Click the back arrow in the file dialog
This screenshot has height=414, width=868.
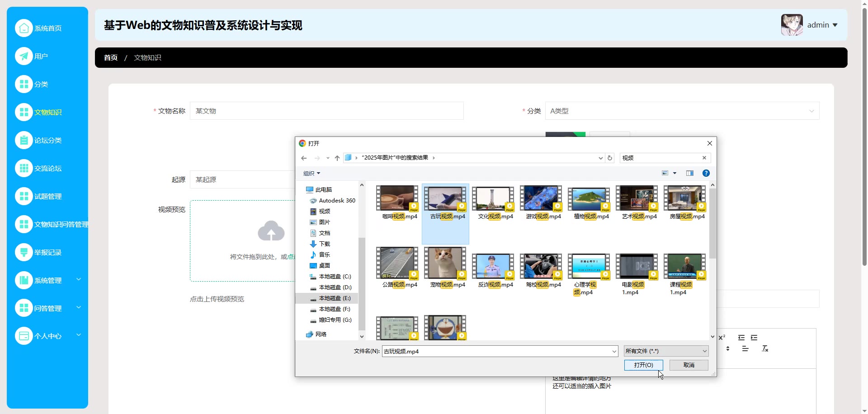tap(304, 158)
